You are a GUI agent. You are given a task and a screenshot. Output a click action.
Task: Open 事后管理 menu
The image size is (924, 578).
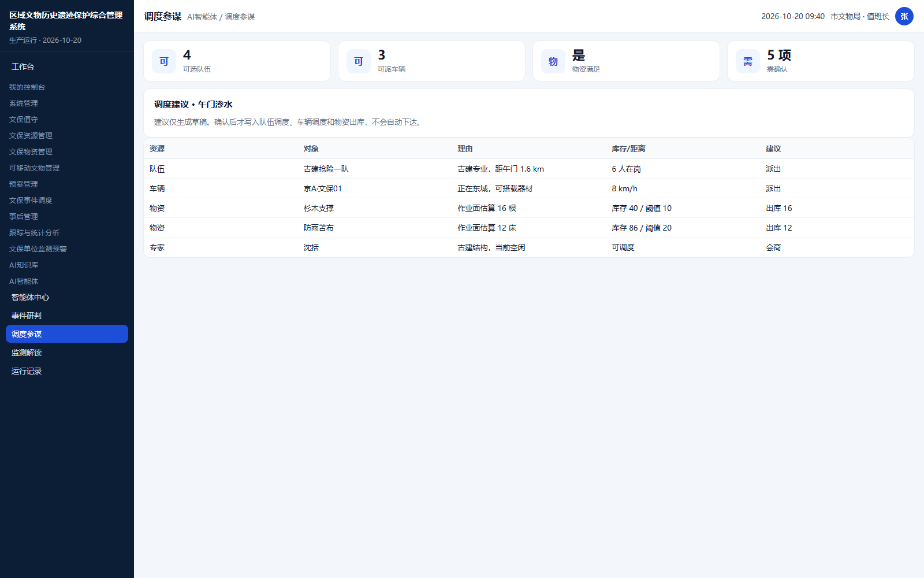click(24, 217)
